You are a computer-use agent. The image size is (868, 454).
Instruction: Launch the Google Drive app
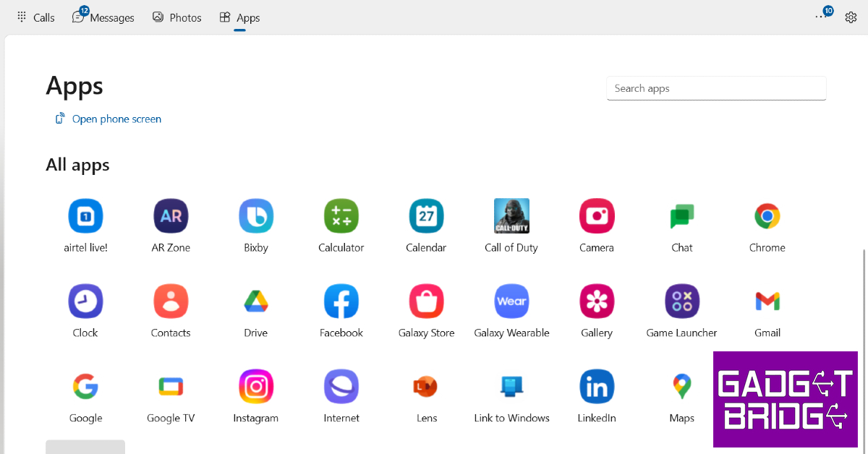coord(256,301)
